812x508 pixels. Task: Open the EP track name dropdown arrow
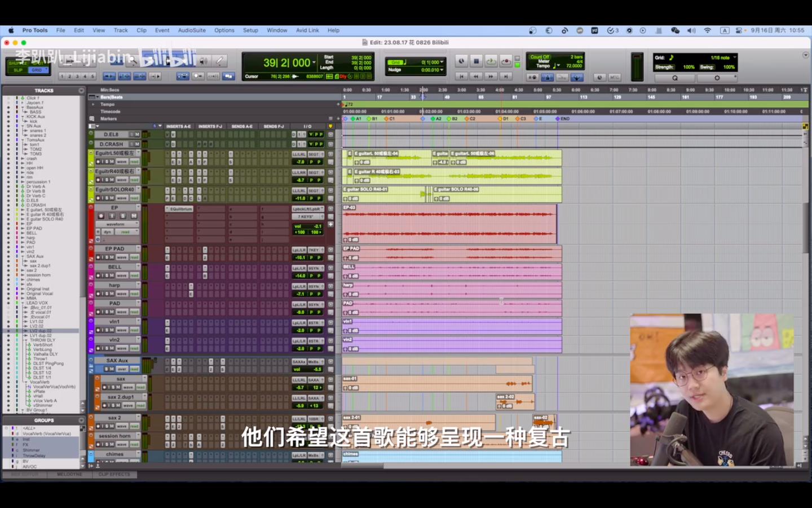pos(138,207)
